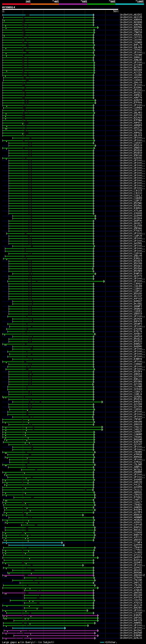Click the red 20% identity legend segment
Image resolution: width=146 pixels, height=644 pixels.
[16, 4]
